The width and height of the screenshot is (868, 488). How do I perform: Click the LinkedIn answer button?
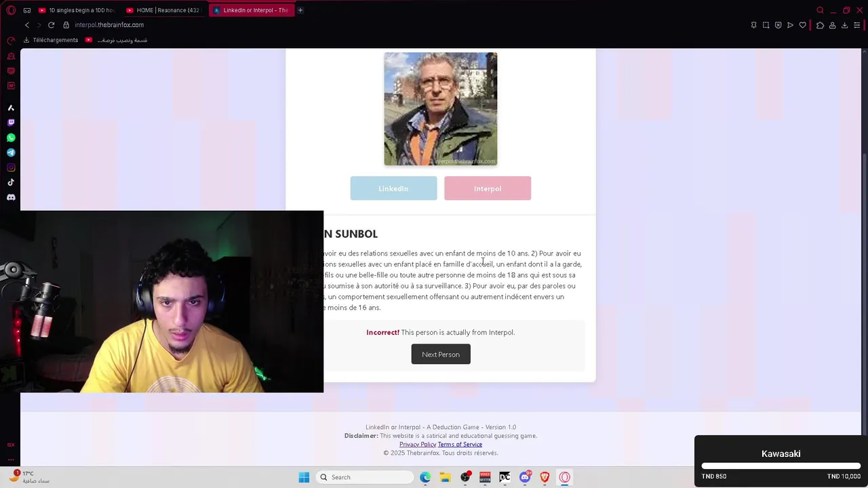point(393,188)
